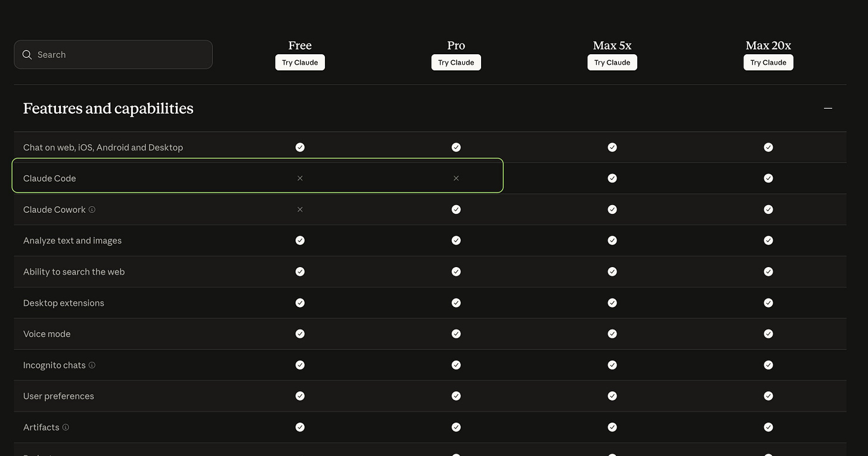Click inside the Search input field
Image resolution: width=868 pixels, height=456 pixels.
113,54
